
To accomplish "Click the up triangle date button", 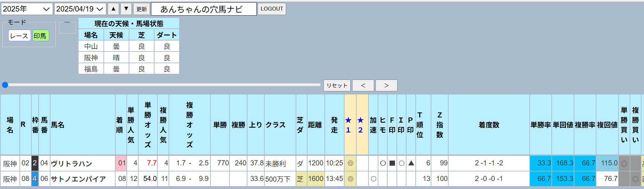I will (113, 9).
